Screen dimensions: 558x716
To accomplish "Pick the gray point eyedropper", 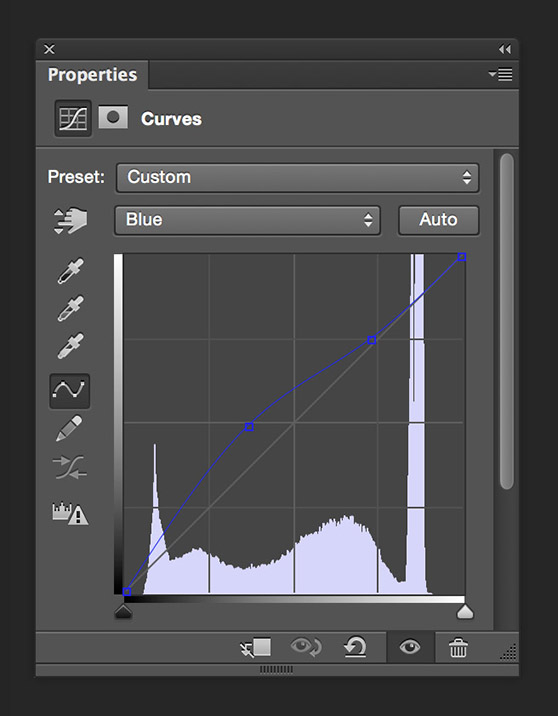I will click(70, 309).
